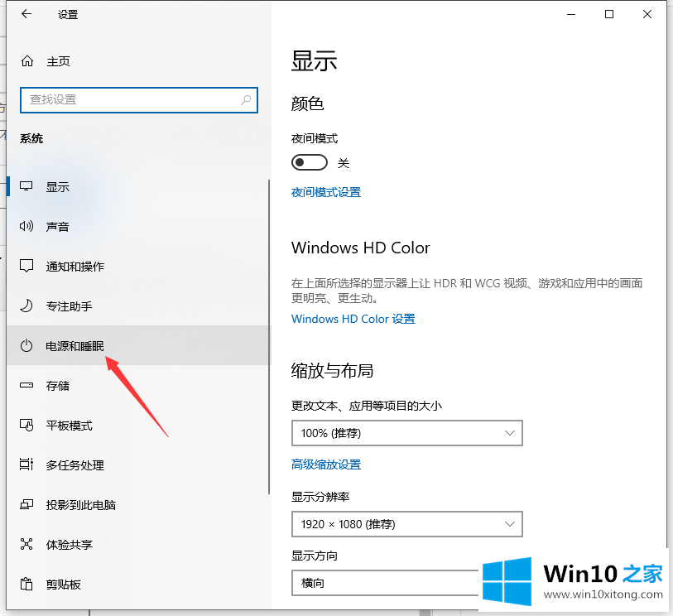673x616 pixels.
Task: Open the 1920 × 1080 resolution dropdown
Action: 407,524
